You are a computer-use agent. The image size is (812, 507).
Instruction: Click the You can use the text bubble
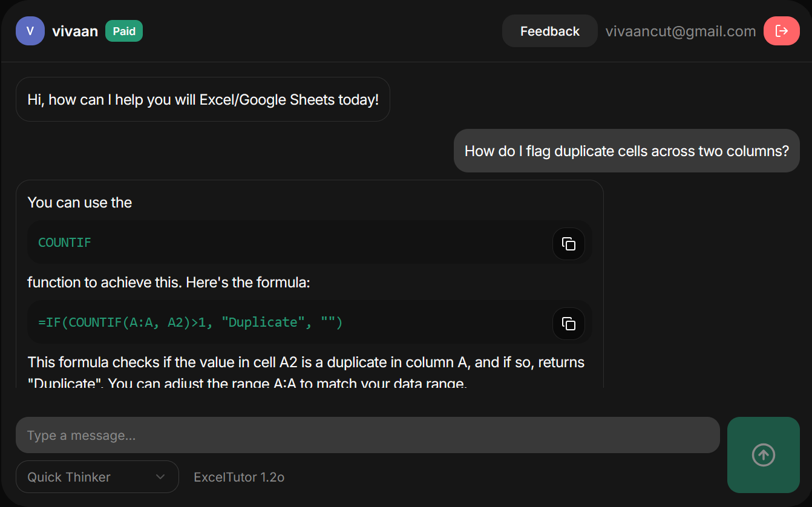[x=79, y=202]
